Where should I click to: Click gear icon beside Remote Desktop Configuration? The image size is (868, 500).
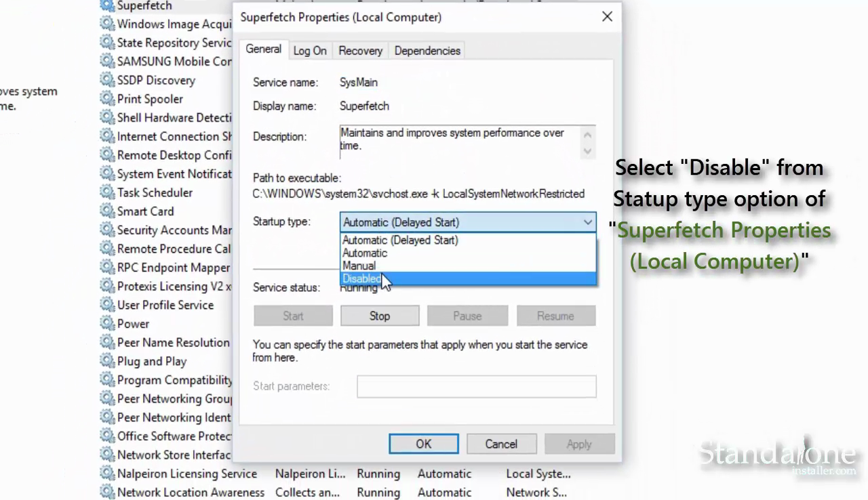pyautogui.click(x=107, y=155)
